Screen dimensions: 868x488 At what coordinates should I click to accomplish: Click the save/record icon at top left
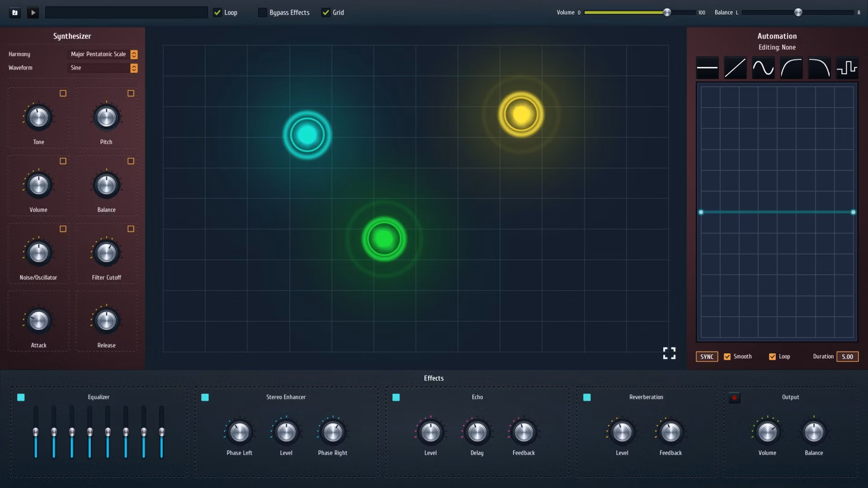point(15,13)
